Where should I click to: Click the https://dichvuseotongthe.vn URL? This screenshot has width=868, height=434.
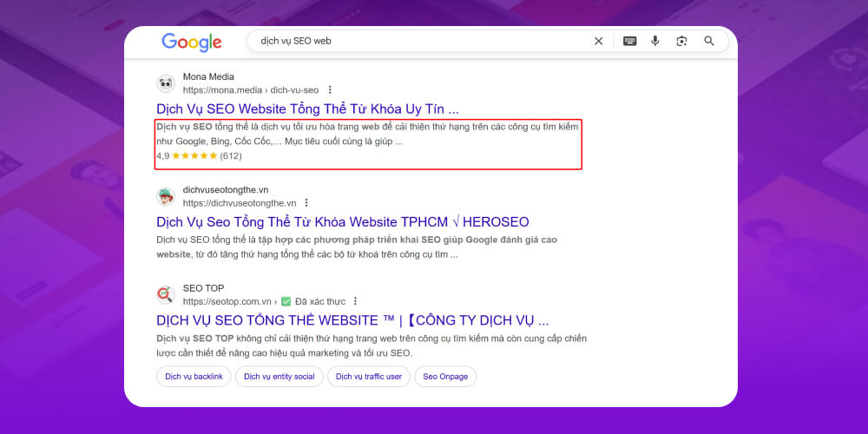tap(240, 203)
